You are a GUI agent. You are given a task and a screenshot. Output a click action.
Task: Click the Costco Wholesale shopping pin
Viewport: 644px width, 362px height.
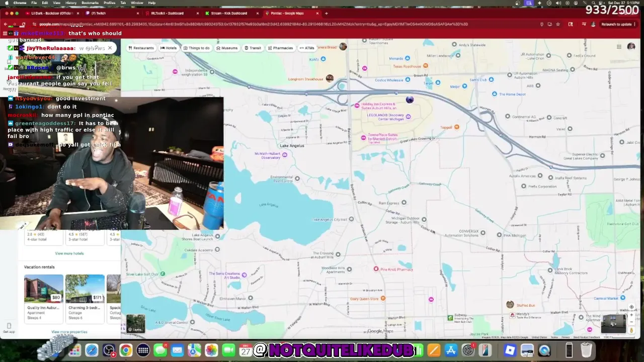click(x=407, y=80)
